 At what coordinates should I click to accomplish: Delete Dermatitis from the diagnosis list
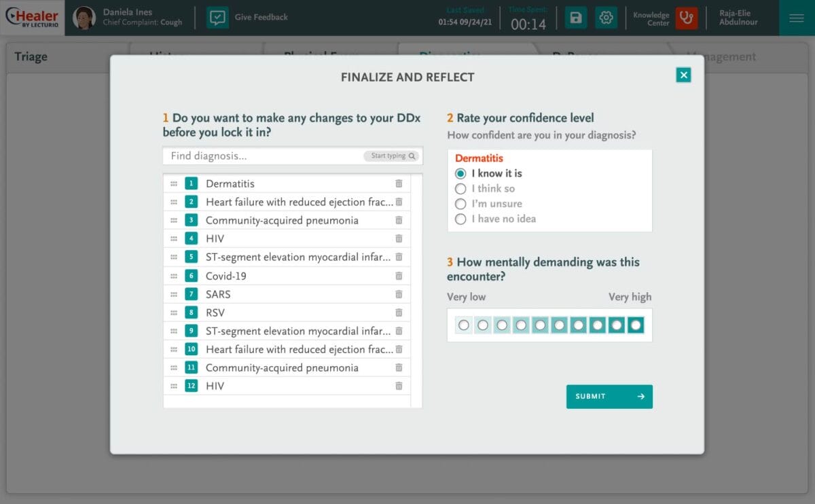pyautogui.click(x=399, y=183)
